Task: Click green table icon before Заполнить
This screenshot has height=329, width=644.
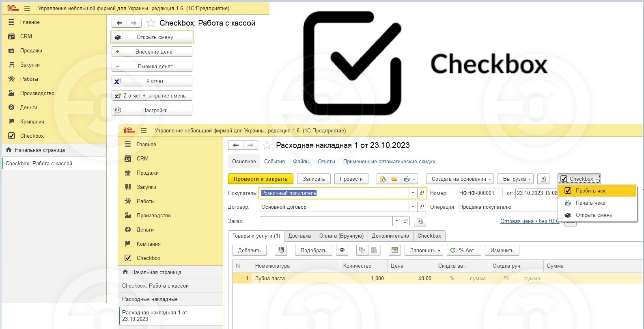Action: pyautogui.click(x=395, y=250)
